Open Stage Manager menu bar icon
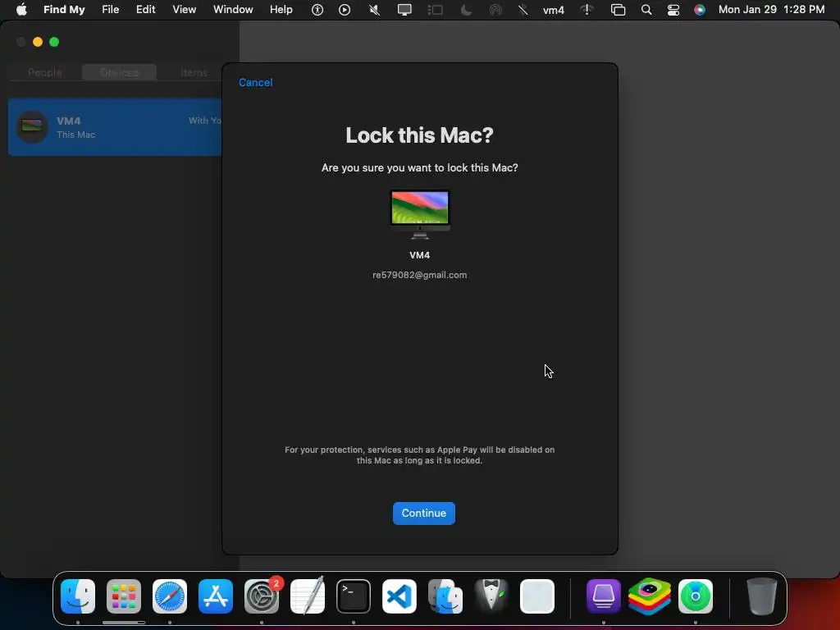The height and width of the screenshot is (630, 840). pos(435,10)
